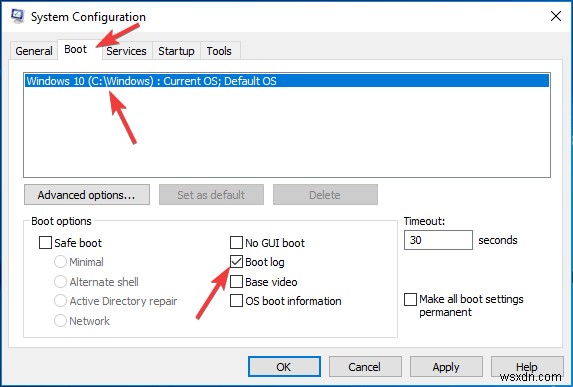This screenshot has width=573, height=387.
Task: Close the System Configuration window
Action: (556, 16)
